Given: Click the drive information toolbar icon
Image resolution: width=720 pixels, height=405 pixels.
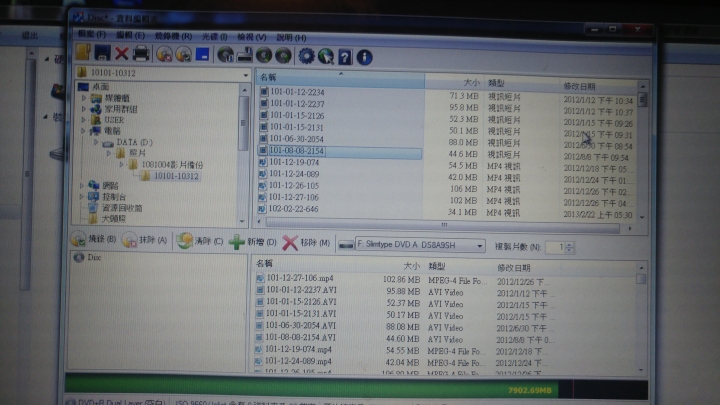Looking at the screenshot, I should point(245,55).
